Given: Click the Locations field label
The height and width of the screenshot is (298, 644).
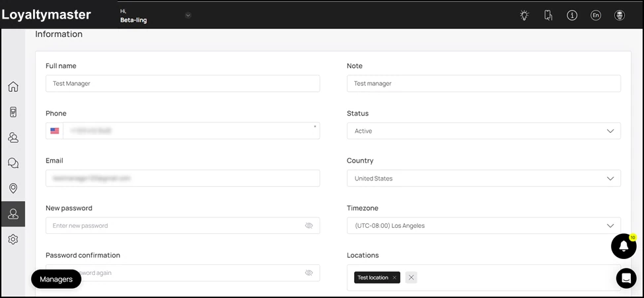Looking at the screenshot, I should click(x=363, y=255).
